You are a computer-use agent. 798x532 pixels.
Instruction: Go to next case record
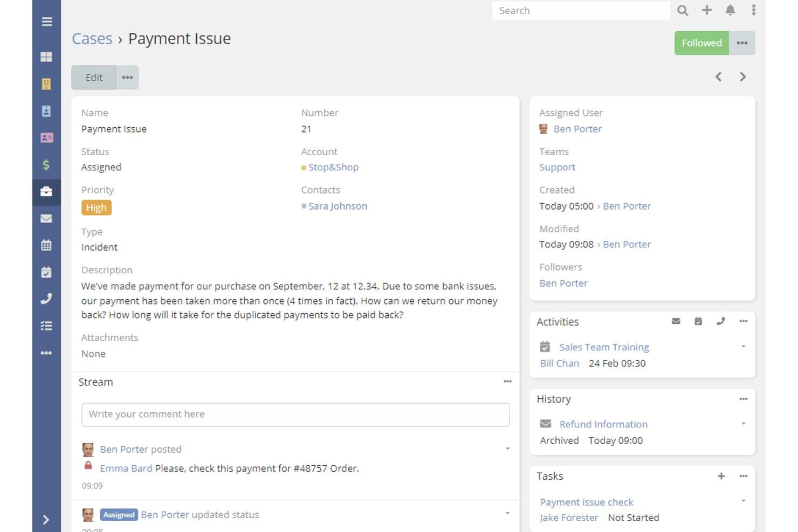click(742, 77)
